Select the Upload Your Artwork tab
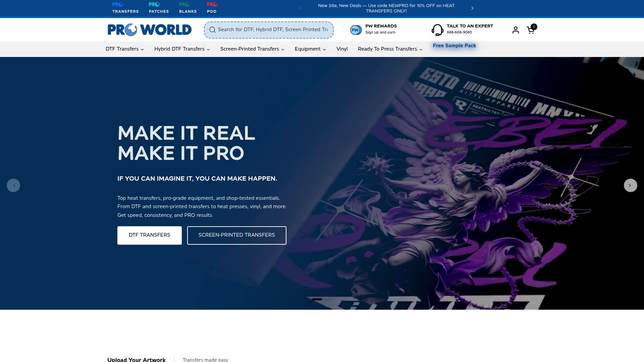 [x=137, y=359]
